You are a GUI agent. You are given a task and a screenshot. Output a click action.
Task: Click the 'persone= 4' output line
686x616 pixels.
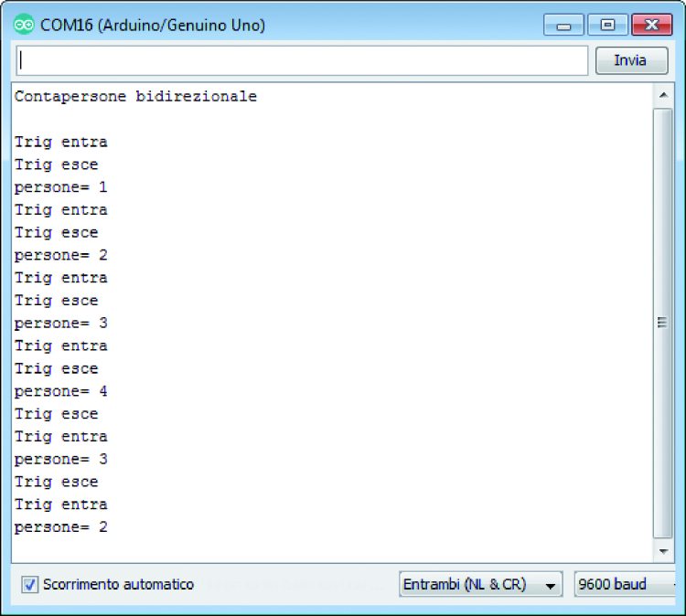60,391
